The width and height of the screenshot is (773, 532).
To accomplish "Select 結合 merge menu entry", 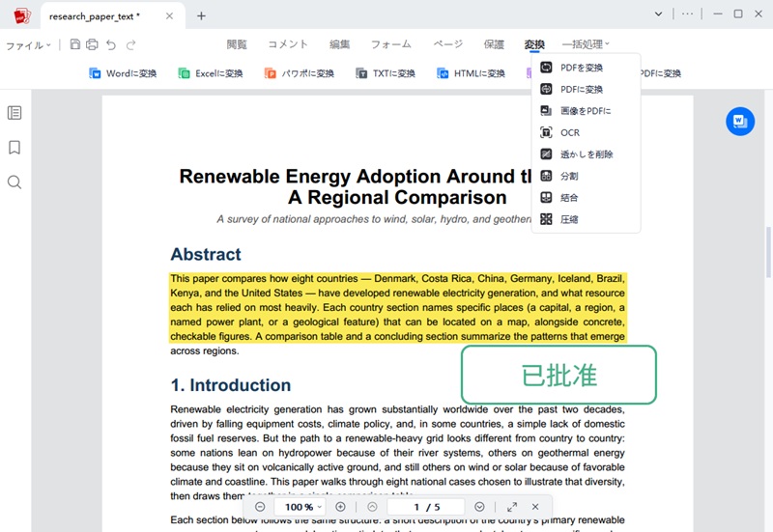I will click(x=586, y=198).
